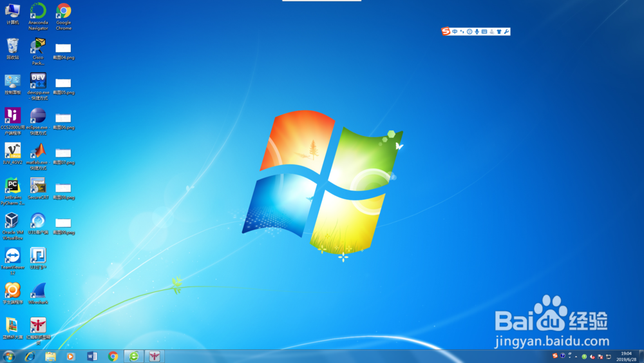Image resolution: width=644 pixels, height=363 pixels.
Task: Select the 学生端程序 desktop icon
Action: pos(12,293)
